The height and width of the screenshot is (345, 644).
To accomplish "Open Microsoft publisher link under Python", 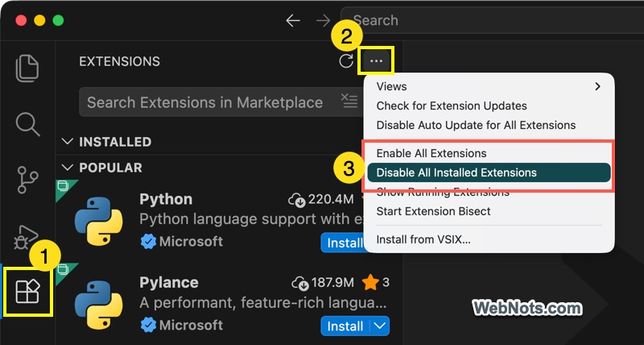I will pyautogui.click(x=191, y=242).
